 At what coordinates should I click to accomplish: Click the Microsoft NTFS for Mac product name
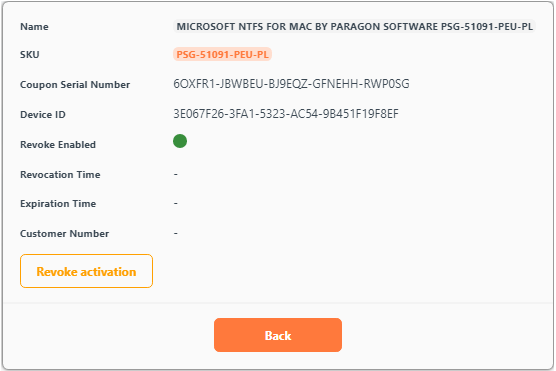coord(354,27)
